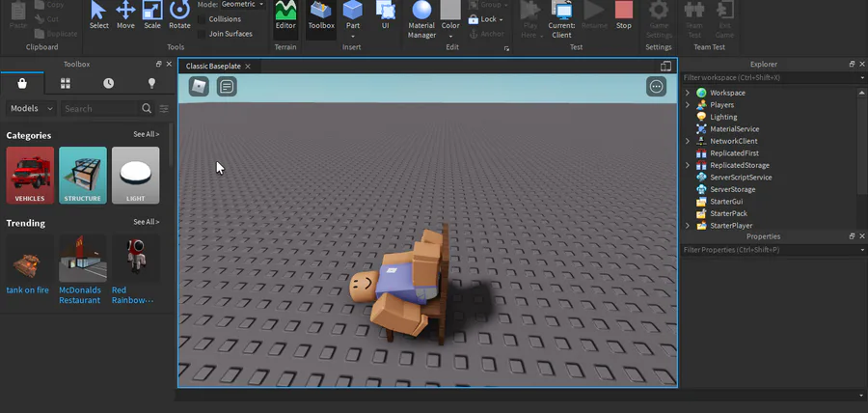
Task: Click See All next to Trending
Action: [147, 222]
